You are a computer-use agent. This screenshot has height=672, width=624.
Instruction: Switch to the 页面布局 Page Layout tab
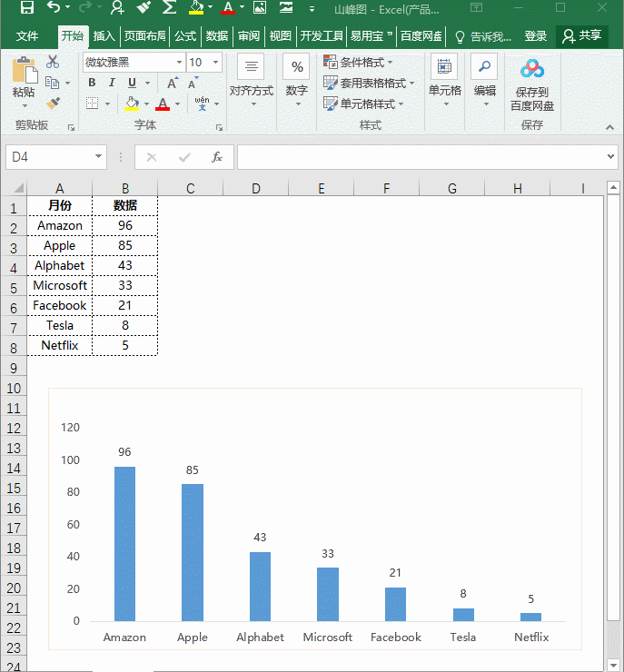coord(144,36)
